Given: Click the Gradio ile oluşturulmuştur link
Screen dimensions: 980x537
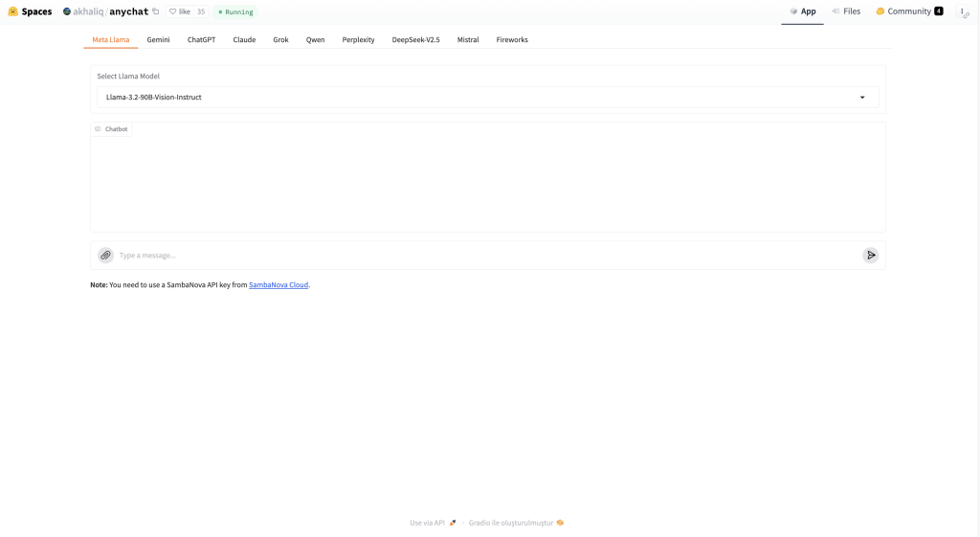Looking at the screenshot, I should [516, 523].
